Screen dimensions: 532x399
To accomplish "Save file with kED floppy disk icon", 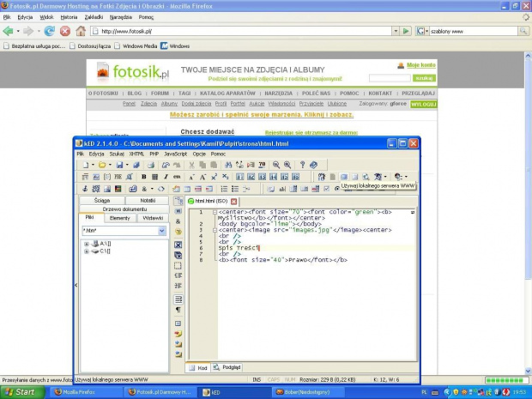I will [x=119, y=165].
